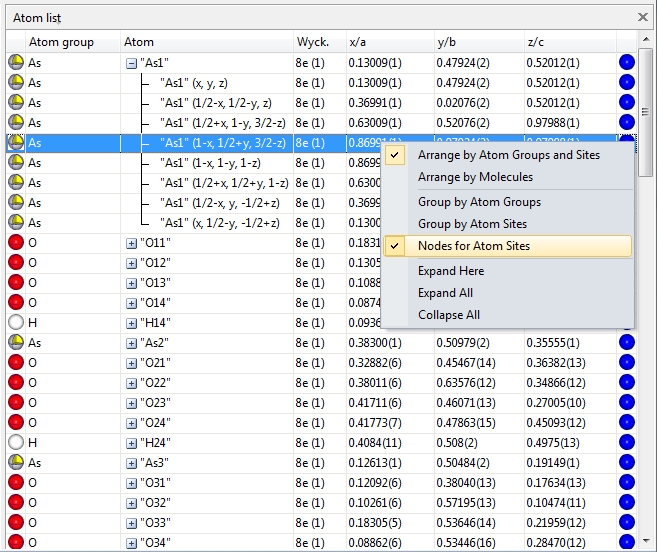Close the Atom list panel

pos(643,17)
